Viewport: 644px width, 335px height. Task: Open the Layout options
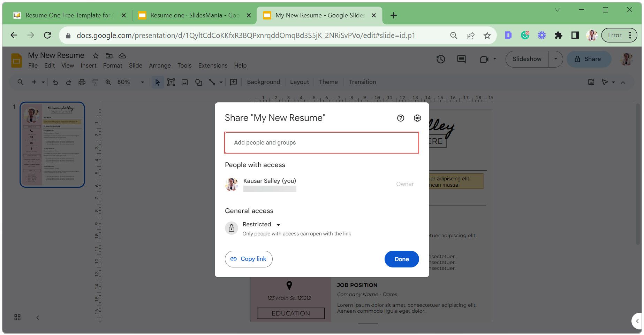(300, 82)
